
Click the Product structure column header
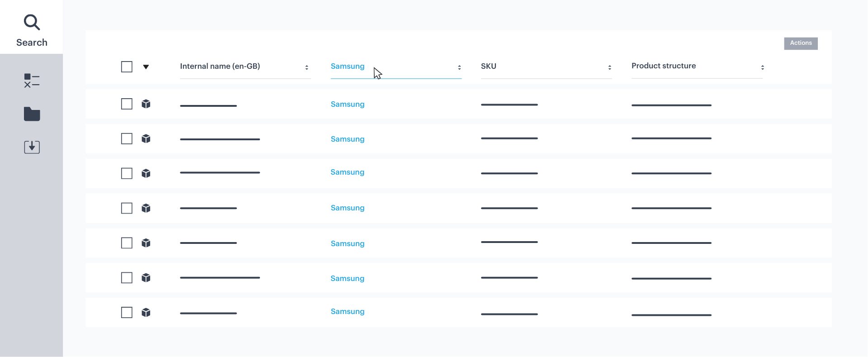tap(664, 66)
